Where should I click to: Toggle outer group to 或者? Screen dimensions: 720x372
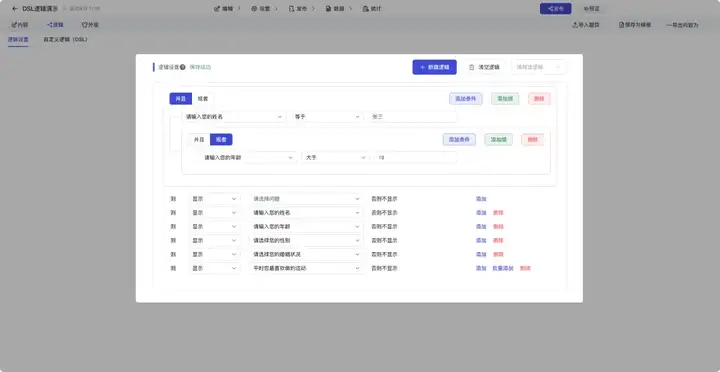(x=202, y=99)
